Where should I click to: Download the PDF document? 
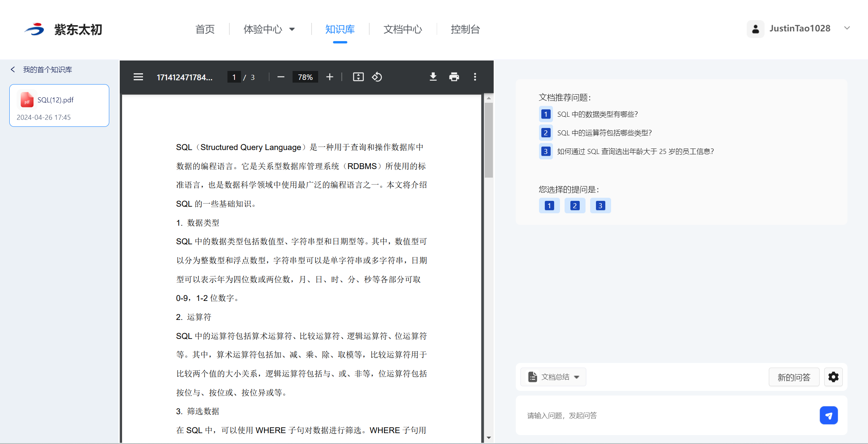pos(433,77)
